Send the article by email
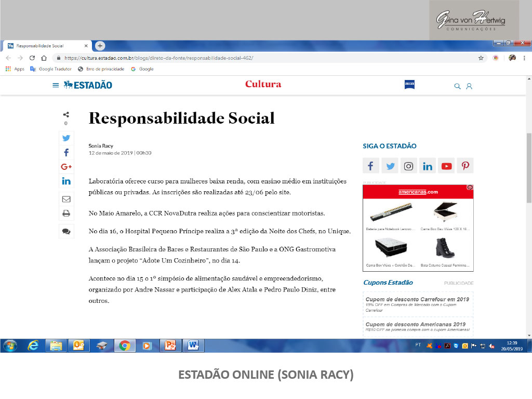 coord(66,199)
